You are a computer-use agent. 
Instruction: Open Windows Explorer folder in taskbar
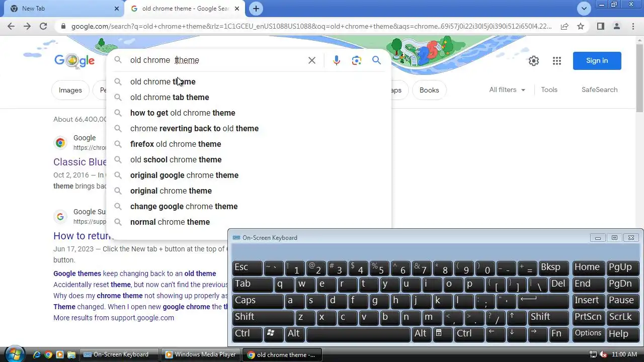pos(71,354)
